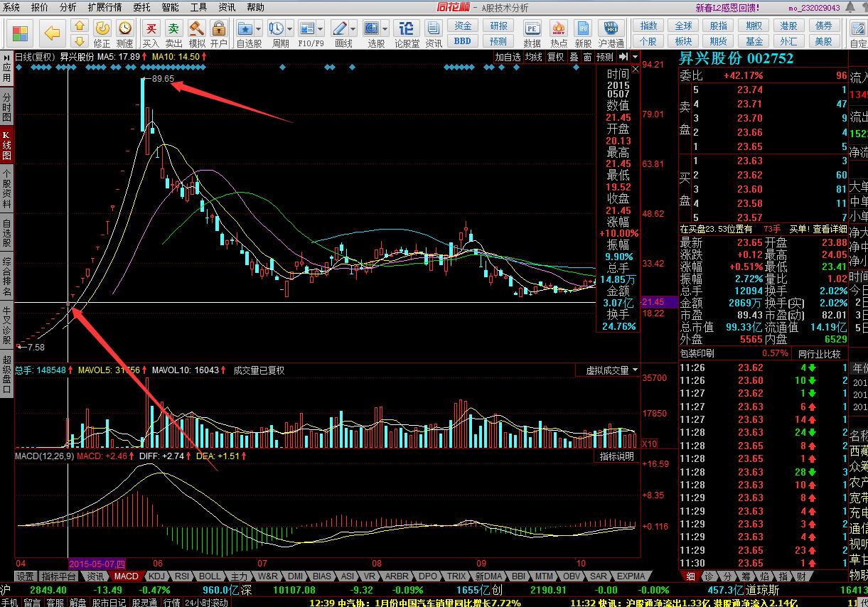Image resolution: width=868 pixels, height=607 pixels.
Task: Click the 查看详细 link in order panel
Action: 830,229
